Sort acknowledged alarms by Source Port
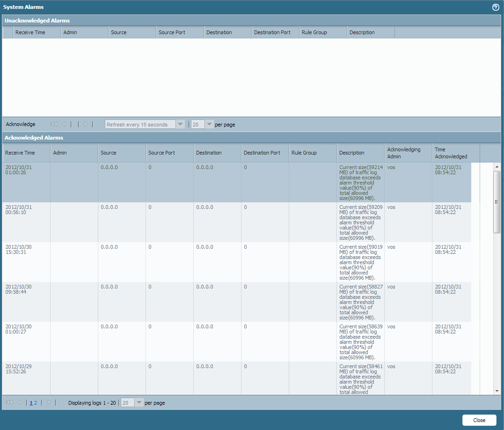 pos(170,153)
